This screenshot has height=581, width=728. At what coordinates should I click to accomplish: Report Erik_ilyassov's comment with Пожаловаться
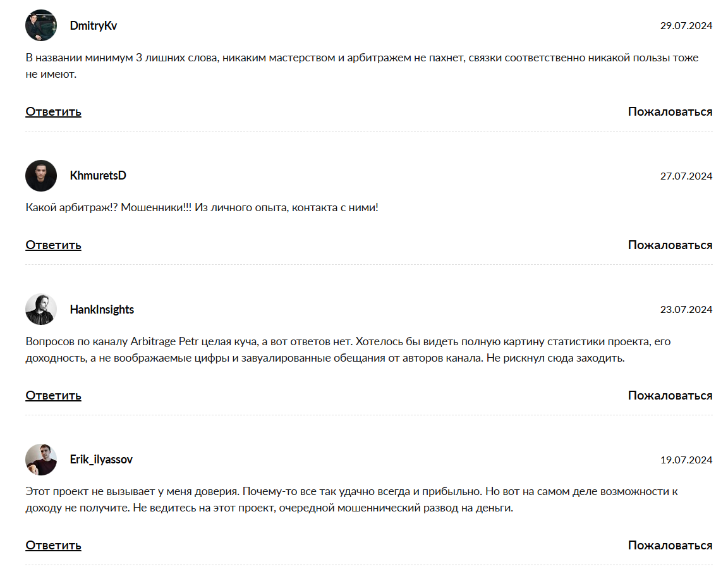point(670,546)
